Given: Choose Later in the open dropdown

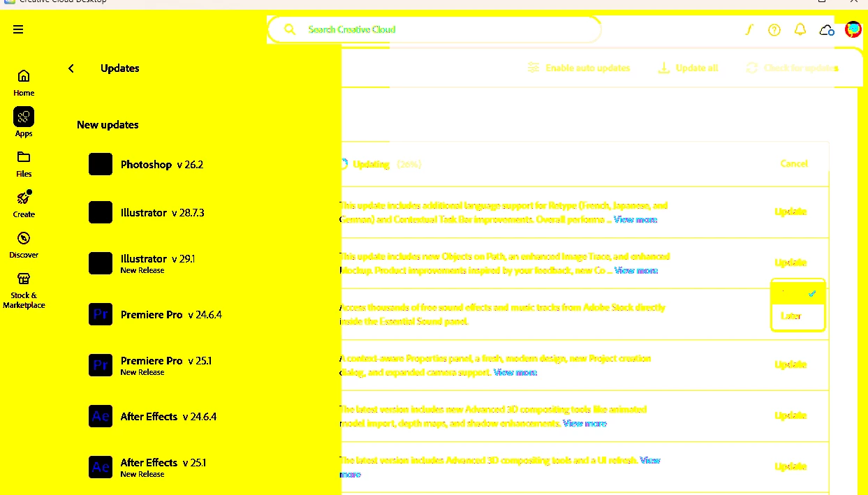Looking at the screenshot, I should [798, 316].
